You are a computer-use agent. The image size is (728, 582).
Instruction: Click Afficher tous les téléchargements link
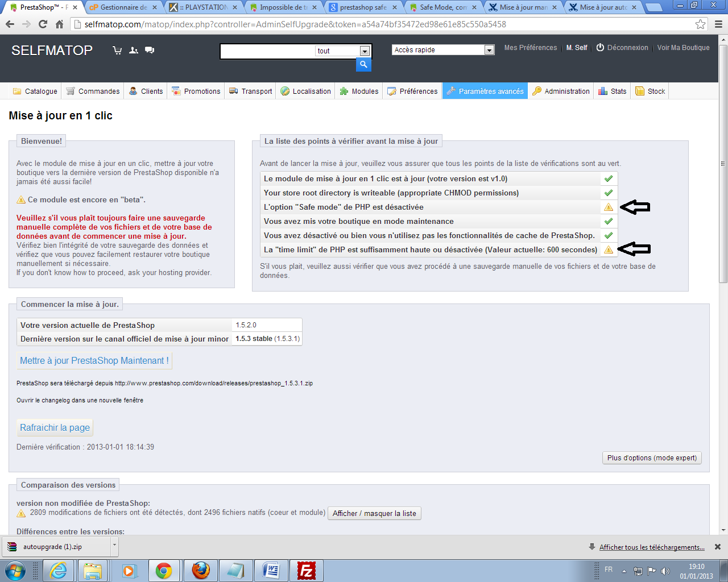[652, 547]
